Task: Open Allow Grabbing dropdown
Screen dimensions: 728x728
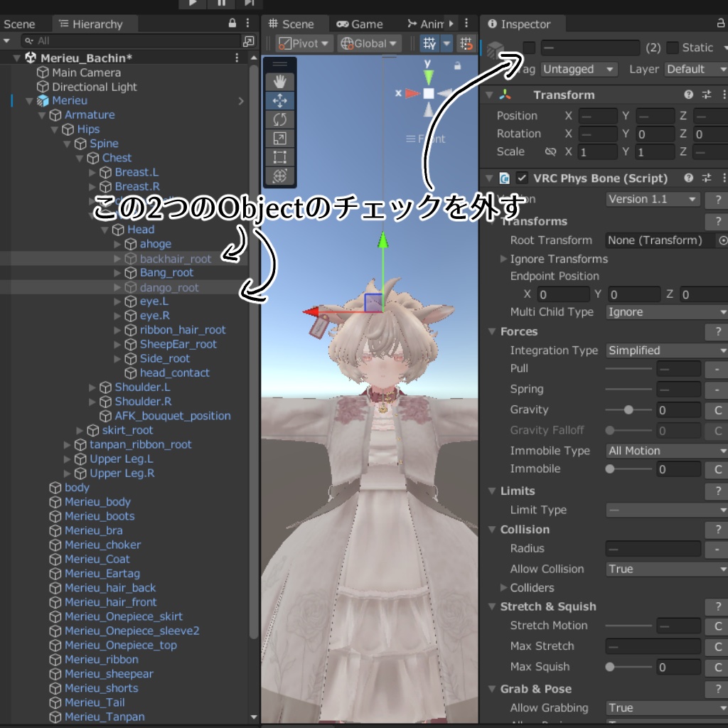Action: tap(667, 708)
